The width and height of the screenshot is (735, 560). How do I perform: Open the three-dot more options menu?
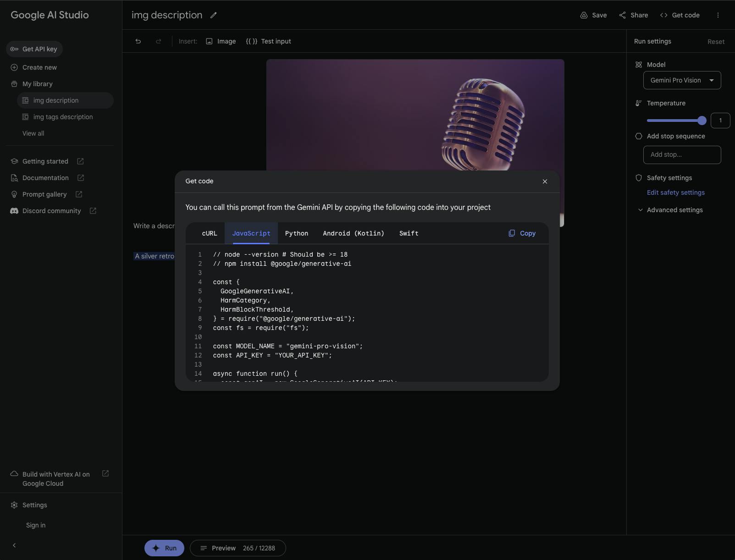(718, 15)
